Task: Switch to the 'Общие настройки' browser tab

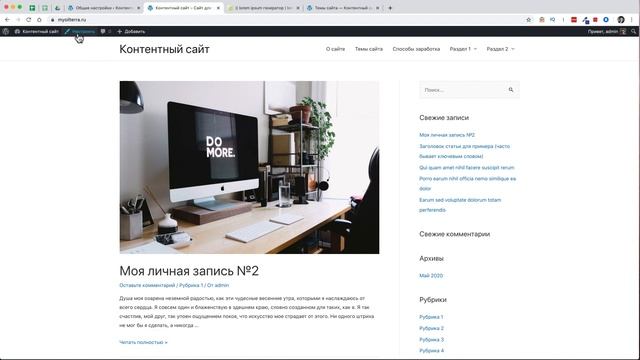Action: click(x=104, y=8)
